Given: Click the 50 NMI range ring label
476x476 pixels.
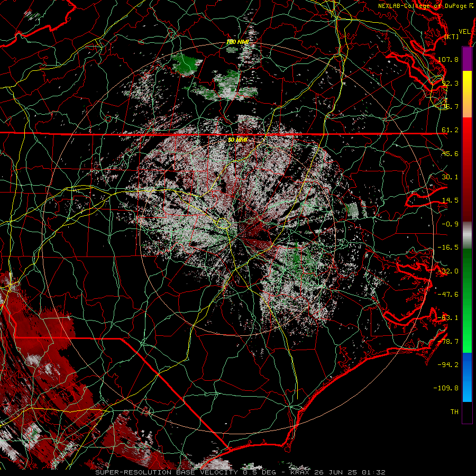Looking at the screenshot, I should pos(237,140).
